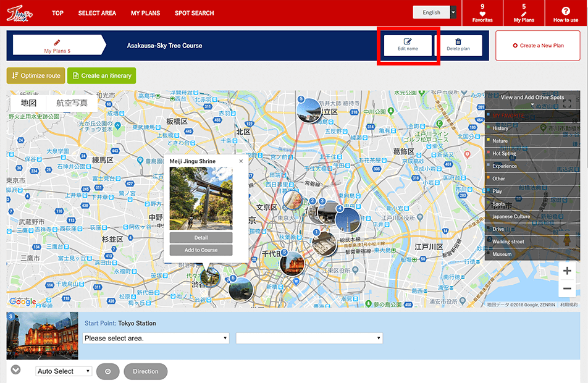The height and width of the screenshot is (383, 588).
Task: Click the Street View pegman icon
Action: [x=566, y=239]
